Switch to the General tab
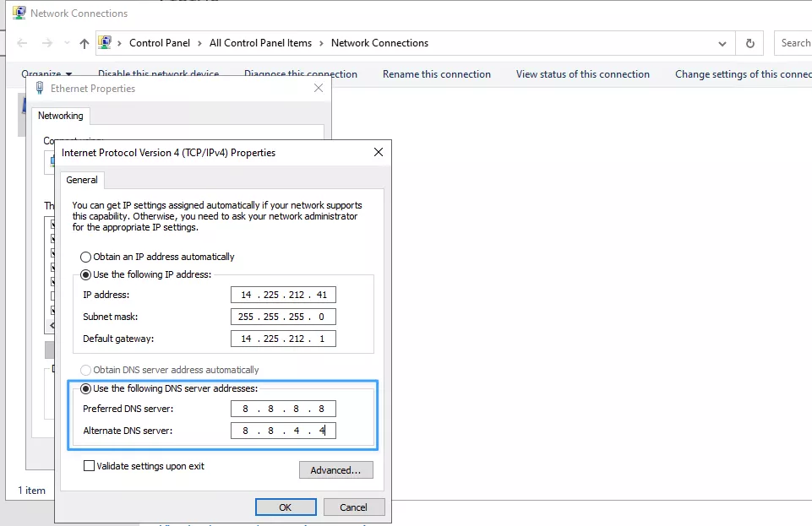 [x=82, y=180]
